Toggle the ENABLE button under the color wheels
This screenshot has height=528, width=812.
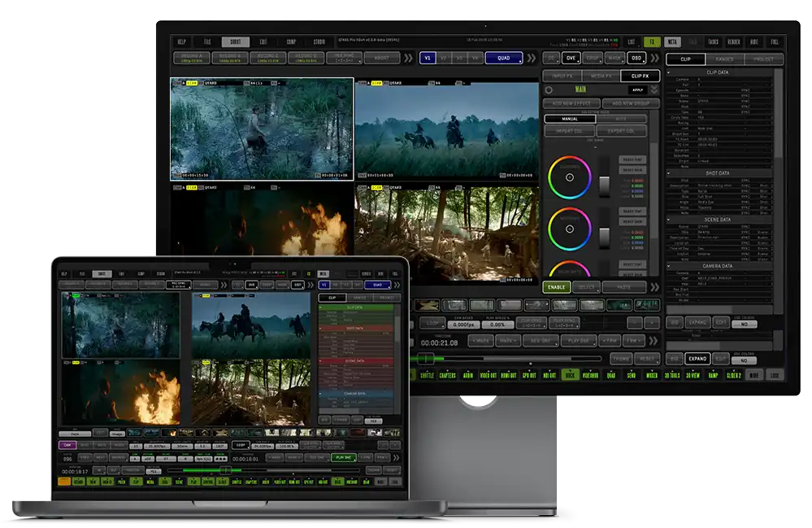tap(556, 287)
